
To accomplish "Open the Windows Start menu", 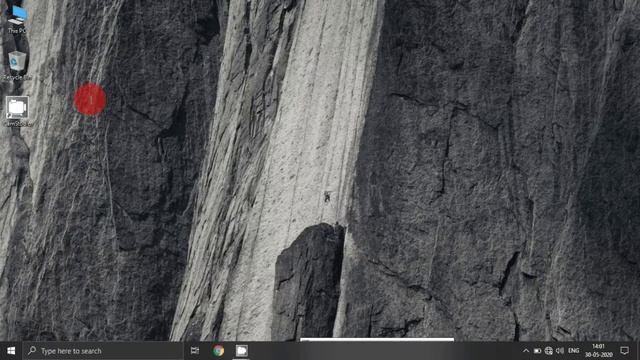I will click(x=11, y=351).
